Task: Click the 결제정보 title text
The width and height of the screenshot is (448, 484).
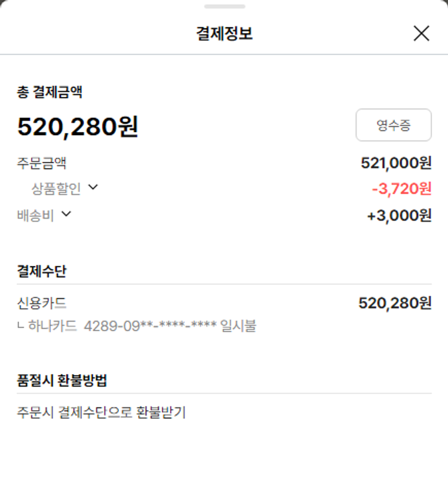Action: [x=224, y=33]
